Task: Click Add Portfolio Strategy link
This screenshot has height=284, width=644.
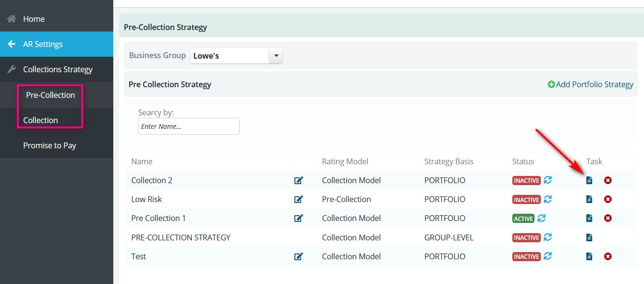Action: (x=590, y=84)
